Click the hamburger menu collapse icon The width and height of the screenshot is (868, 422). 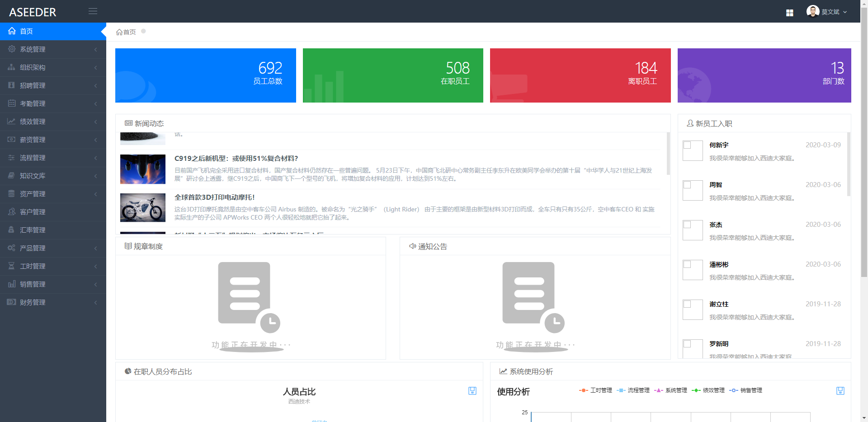[93, 11]
